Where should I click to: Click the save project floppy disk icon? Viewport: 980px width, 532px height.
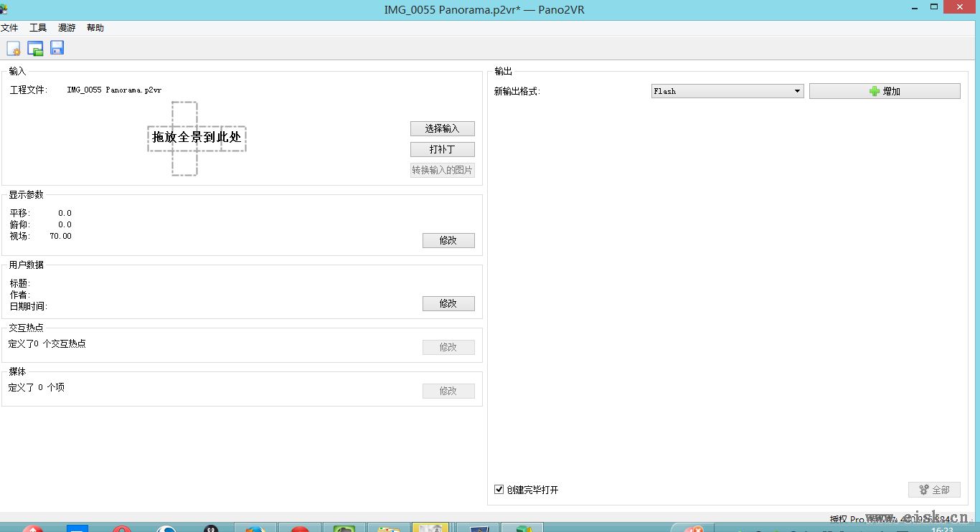[x=57, y=48]
